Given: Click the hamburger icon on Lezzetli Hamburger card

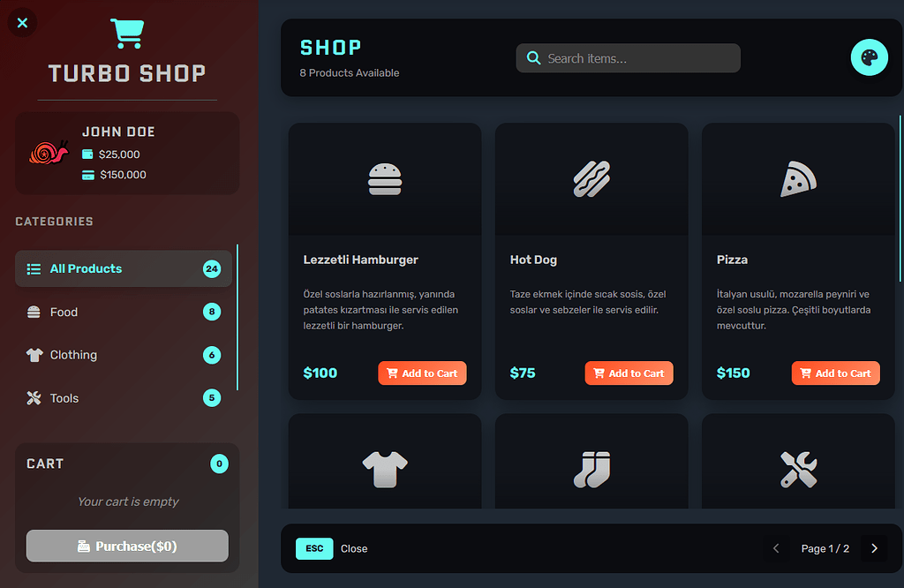Looking at the screenshot, I should click(x=385, y=177).
